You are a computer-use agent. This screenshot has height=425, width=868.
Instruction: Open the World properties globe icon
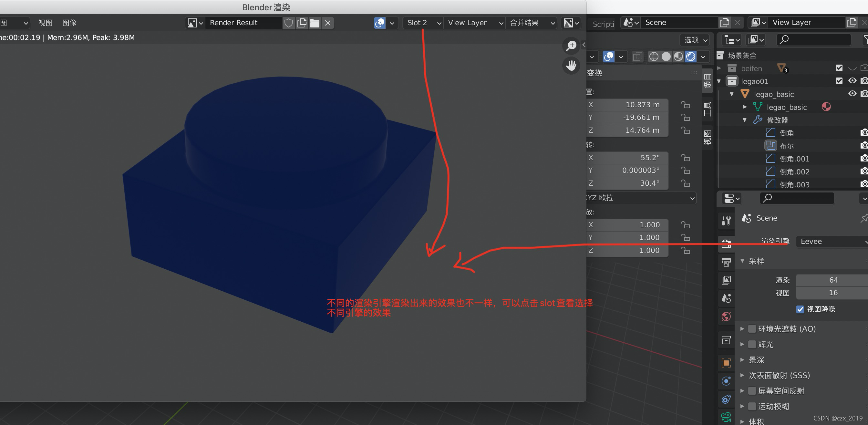pos(726,316)
